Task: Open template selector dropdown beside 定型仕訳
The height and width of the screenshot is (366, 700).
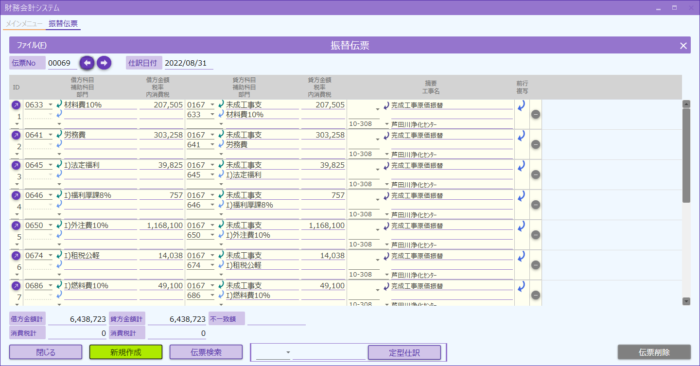Action: pos(288,353)
